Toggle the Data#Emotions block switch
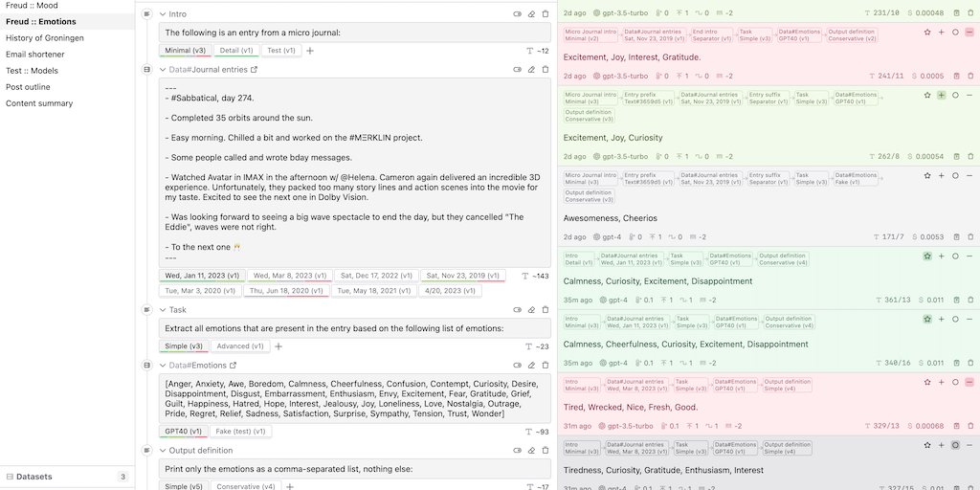The image size is (980, 490). coord(518,365)
